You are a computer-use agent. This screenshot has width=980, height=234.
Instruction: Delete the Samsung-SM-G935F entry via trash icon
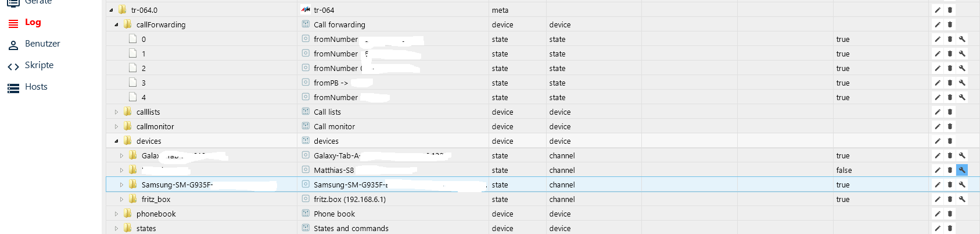950,185
